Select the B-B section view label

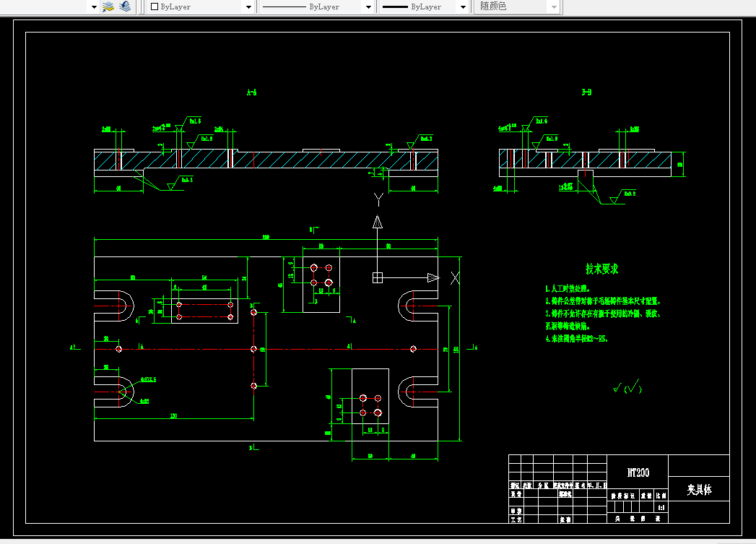click(x=587, y=92)
